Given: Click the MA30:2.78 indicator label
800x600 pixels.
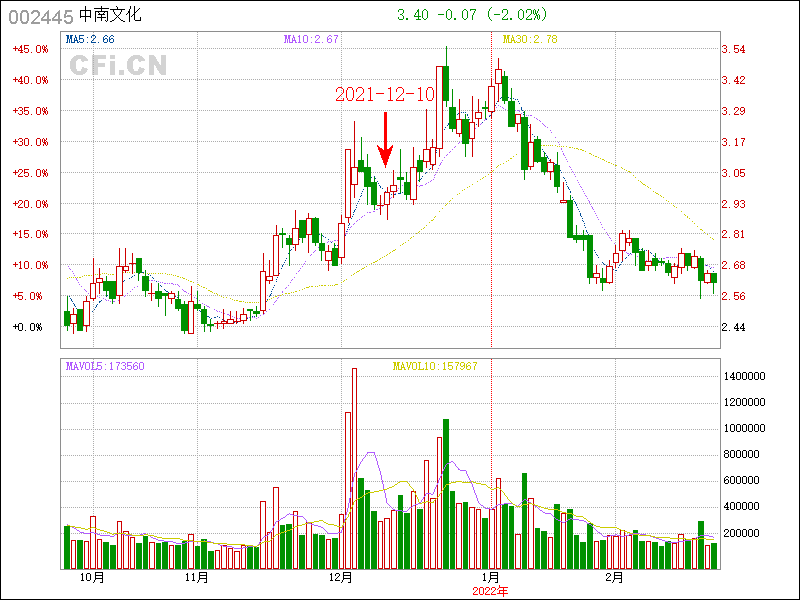Looking at the screenshot, I should pos(529,39).
